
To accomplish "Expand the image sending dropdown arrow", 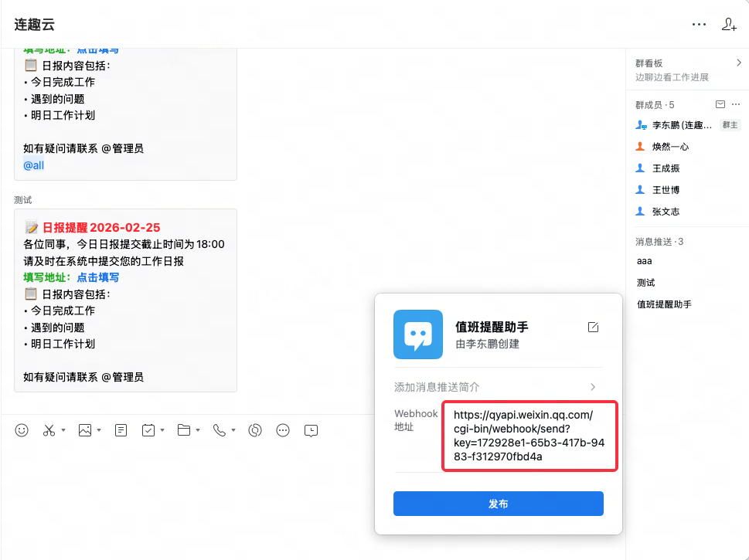I will (x=99, y=431).
